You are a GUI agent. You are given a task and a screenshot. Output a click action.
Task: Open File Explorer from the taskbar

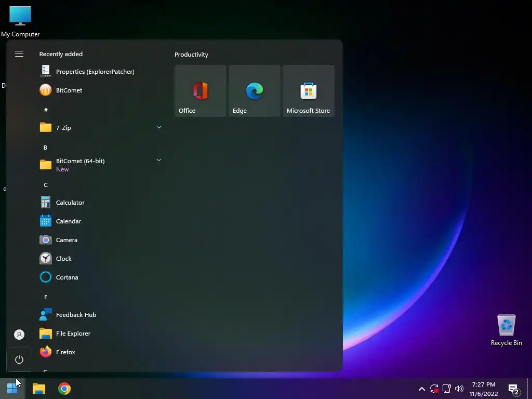[x=38, y=389]
